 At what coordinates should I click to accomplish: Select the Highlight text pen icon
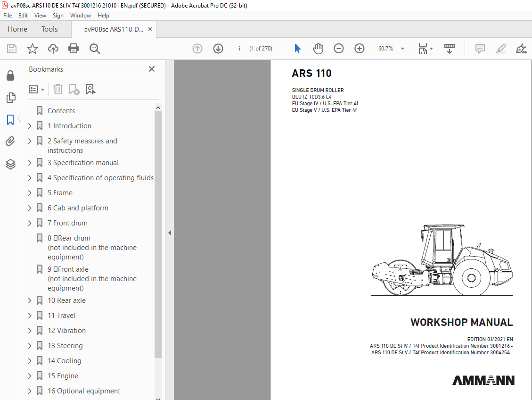coord(501,49)
